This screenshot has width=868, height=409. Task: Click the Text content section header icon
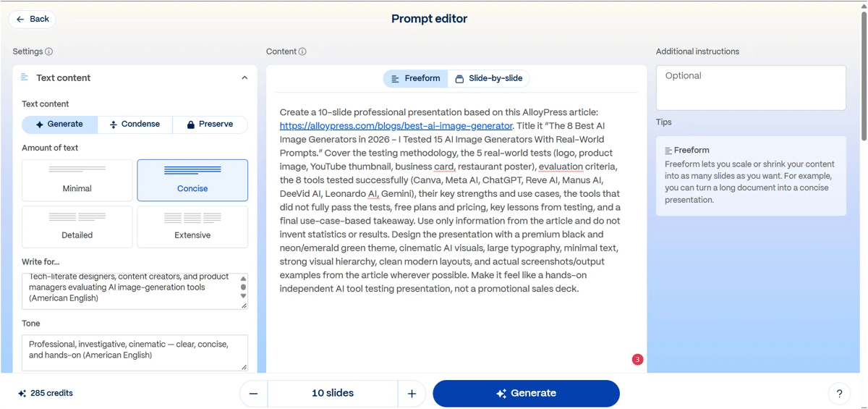point(25,77)
